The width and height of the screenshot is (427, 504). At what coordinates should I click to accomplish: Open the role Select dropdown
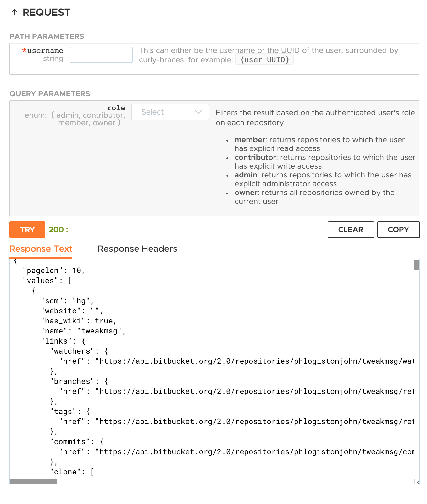(170, 112)
